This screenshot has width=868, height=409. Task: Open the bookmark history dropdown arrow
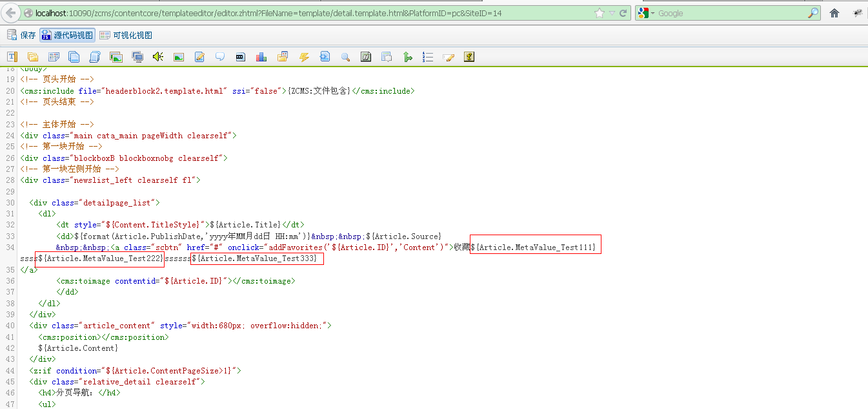pos(612,13)
